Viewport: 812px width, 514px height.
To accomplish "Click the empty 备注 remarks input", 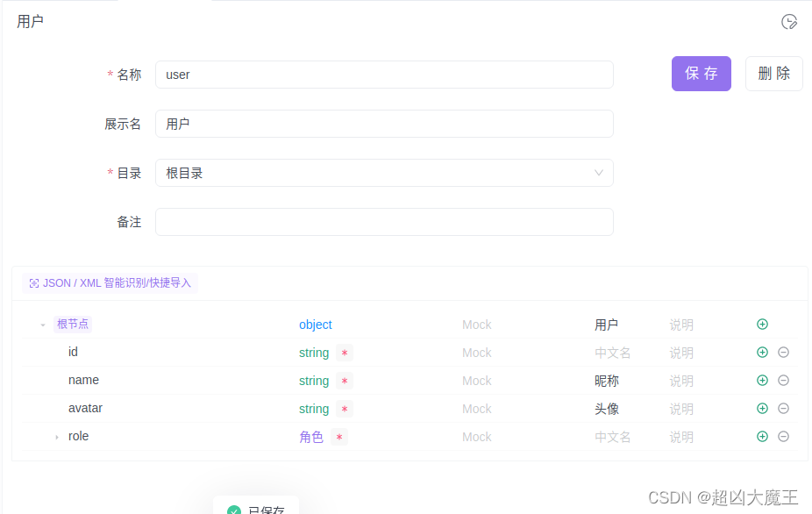I will point(384,222).
